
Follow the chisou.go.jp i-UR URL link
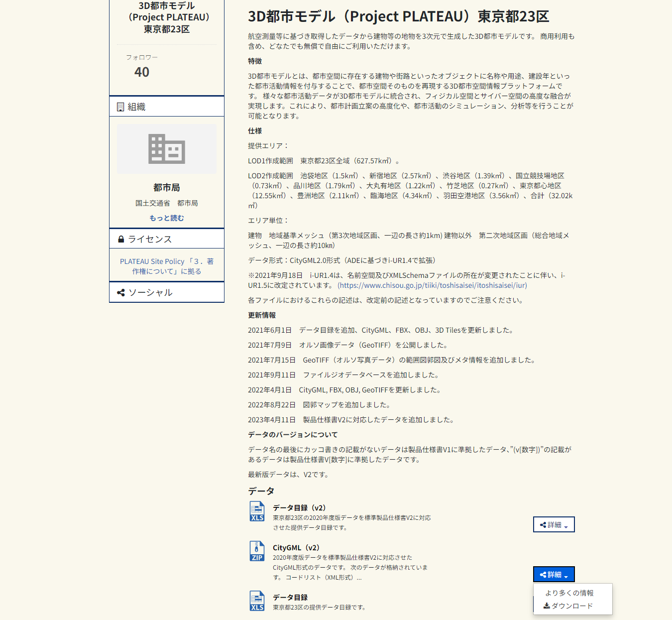432,285
